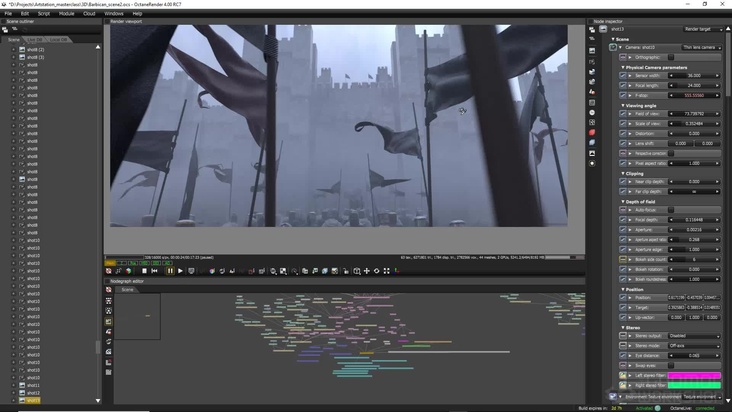Adjust the Field of view slider
This screenshot has height=412, width=732.
694,114
